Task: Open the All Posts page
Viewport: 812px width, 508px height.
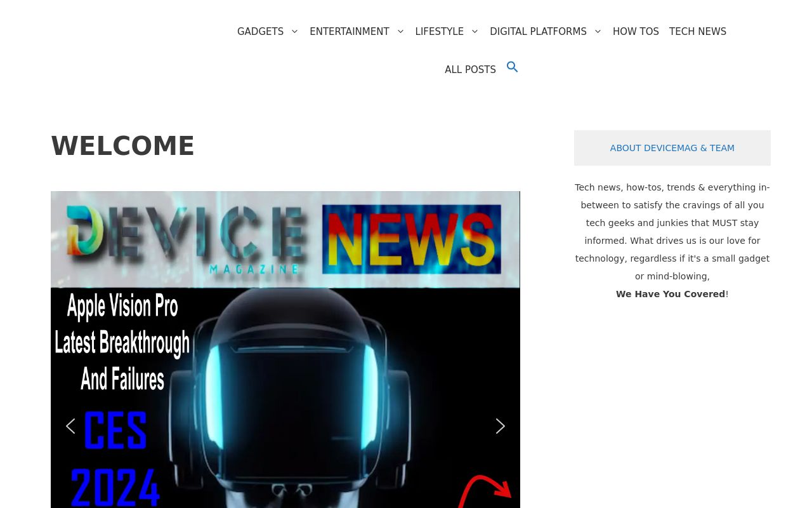Action: (x=470, y=70)
